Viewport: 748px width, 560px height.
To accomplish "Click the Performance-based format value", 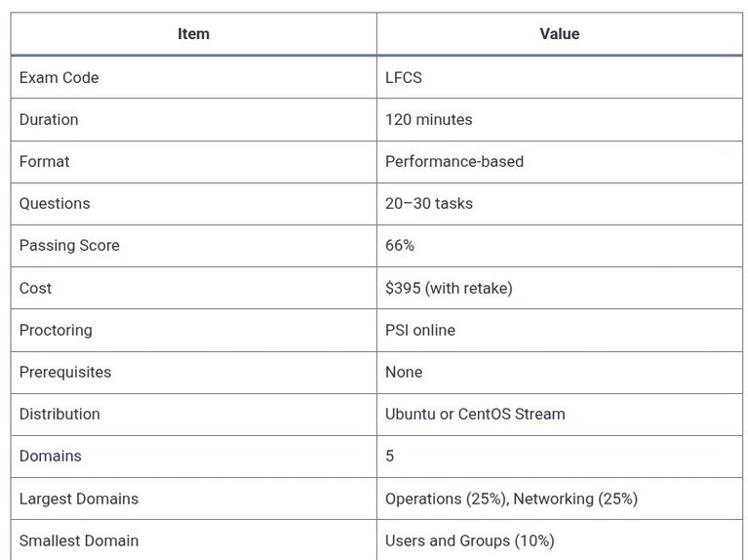I will click(454, 161).
